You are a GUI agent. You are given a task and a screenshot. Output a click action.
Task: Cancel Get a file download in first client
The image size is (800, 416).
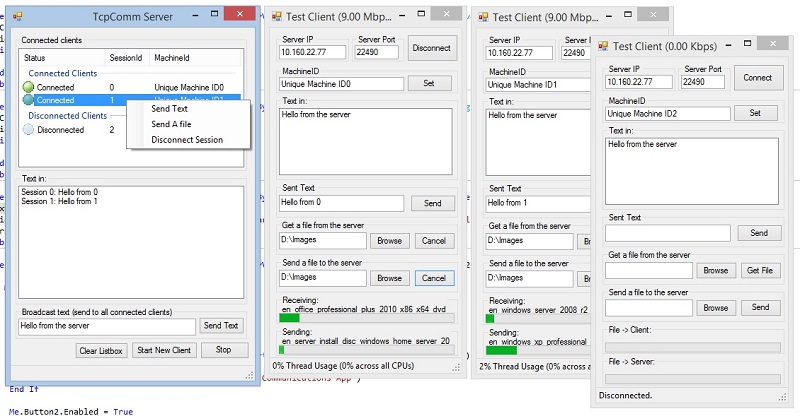coord(434,241)
